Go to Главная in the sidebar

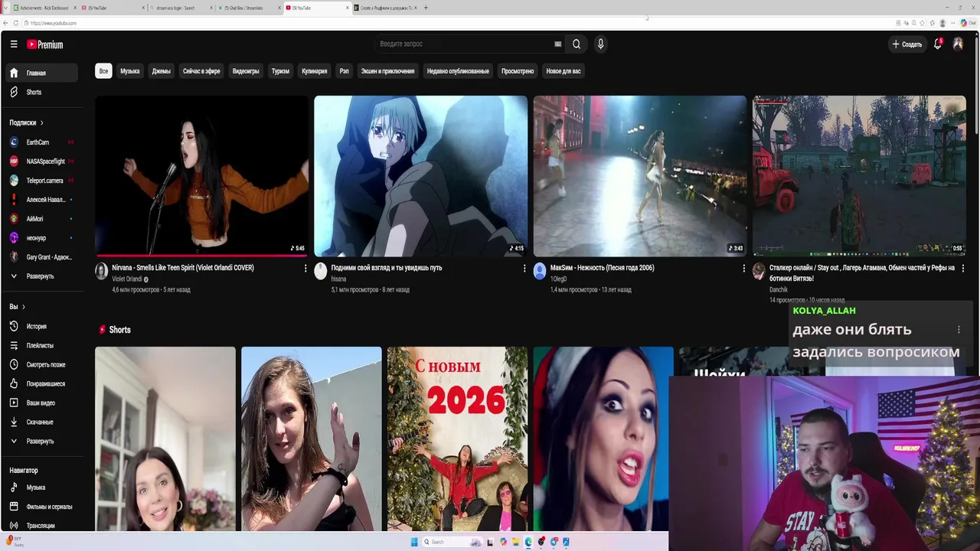[41, 73]
